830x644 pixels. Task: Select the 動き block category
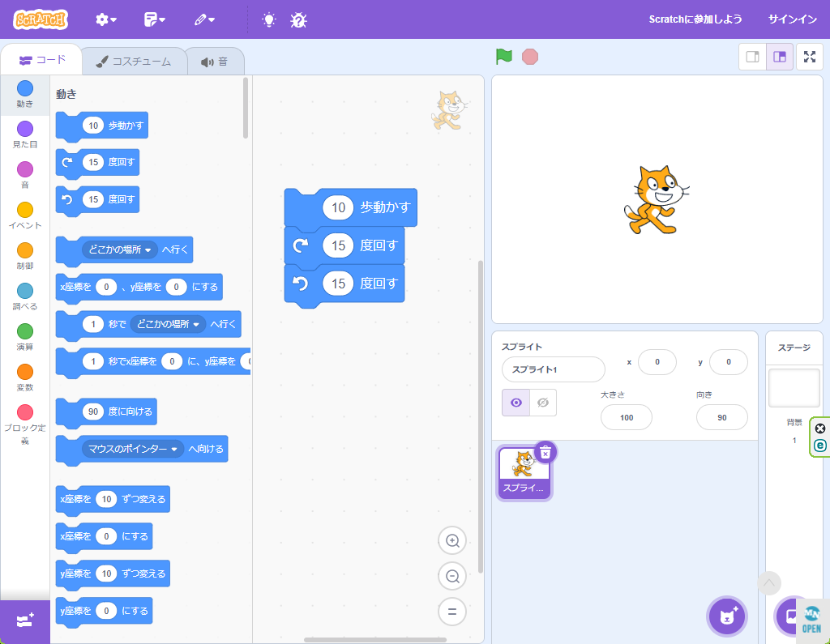(25, 95)
